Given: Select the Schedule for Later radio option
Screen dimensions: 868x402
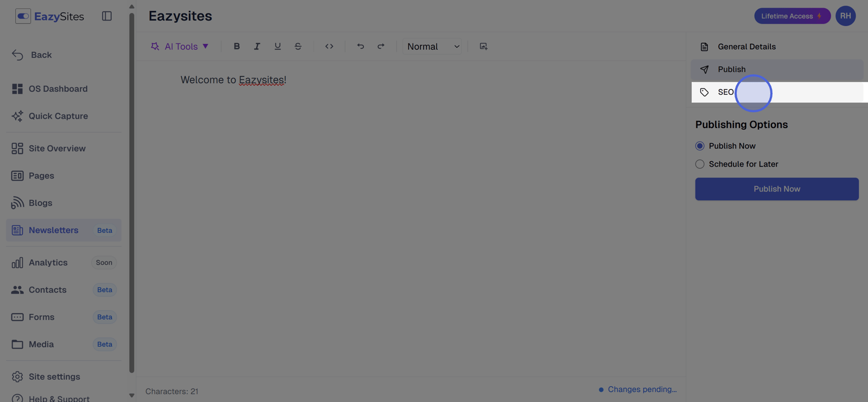Looking at the screenshot, I should click(700, 164).
